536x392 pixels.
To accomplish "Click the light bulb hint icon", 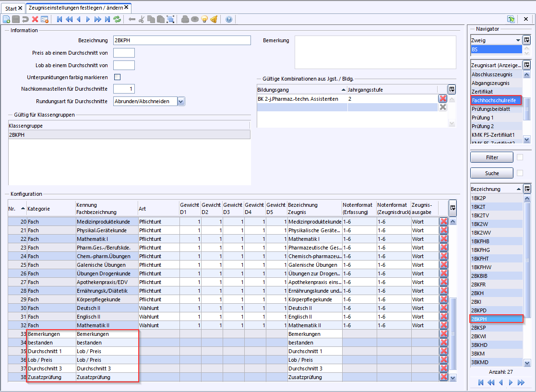I will pyautogui.click(x=204, y=19).
